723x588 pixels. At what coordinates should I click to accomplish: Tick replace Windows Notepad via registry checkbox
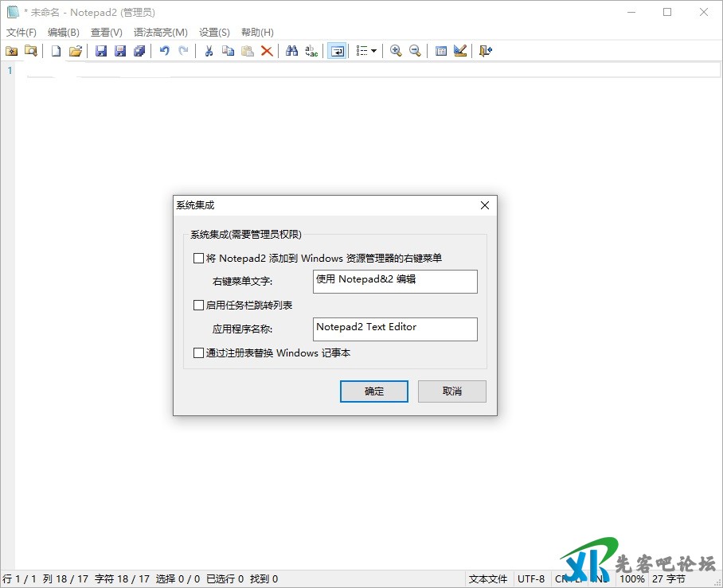click(199, 352)
